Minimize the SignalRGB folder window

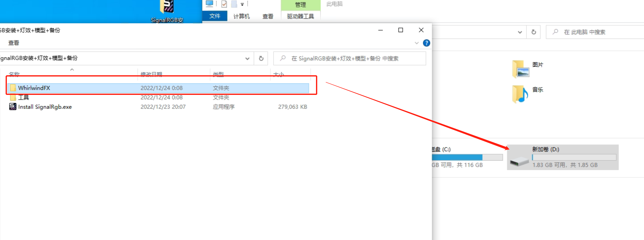pyautogui.click(x=380, y=30)
